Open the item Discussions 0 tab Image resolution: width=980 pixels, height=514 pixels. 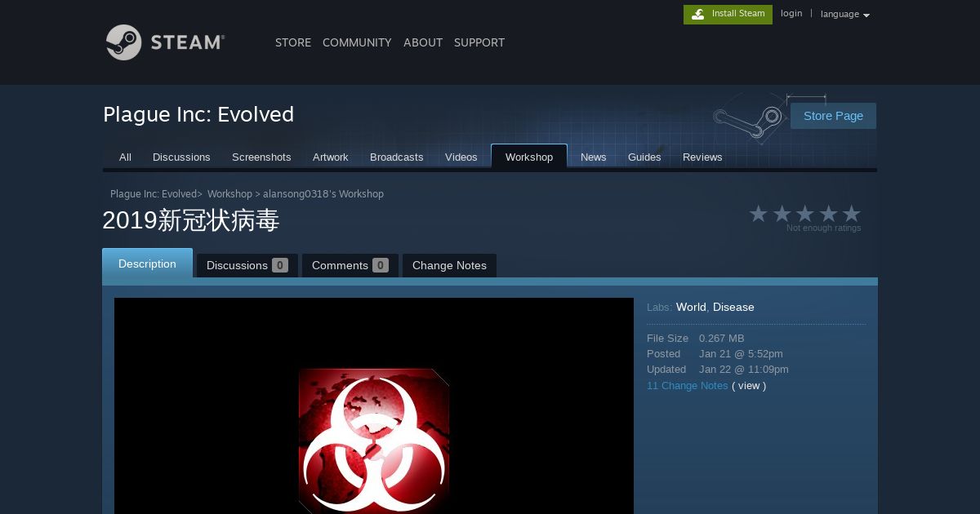(x=247, y=265)
